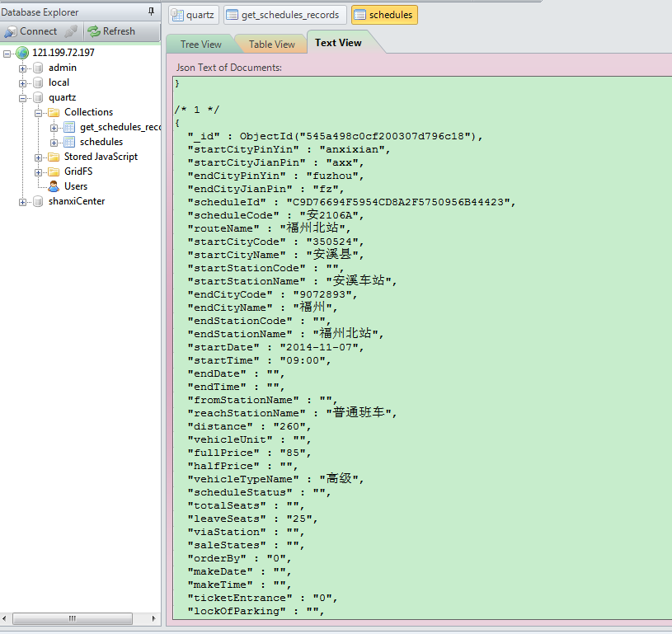Expand the GridFS node
Screen dimensions: 672x634
pyautogui.click(x=38, y=173)
